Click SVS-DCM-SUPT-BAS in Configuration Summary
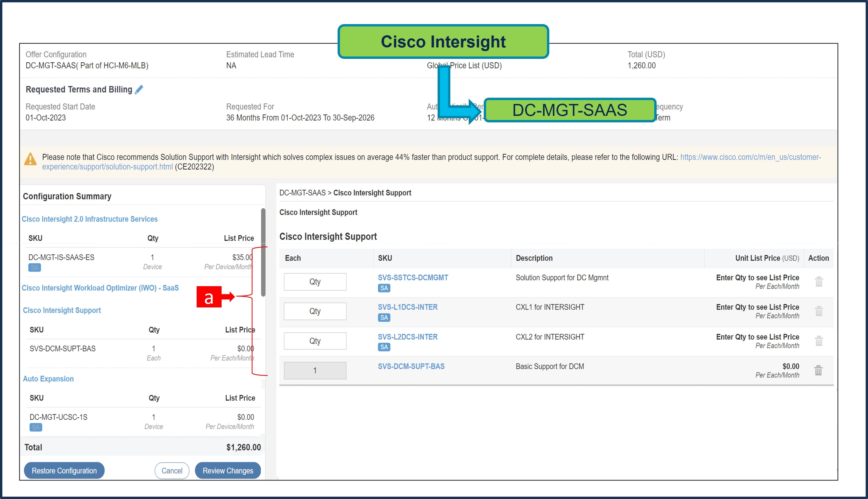 coord(63,349)
